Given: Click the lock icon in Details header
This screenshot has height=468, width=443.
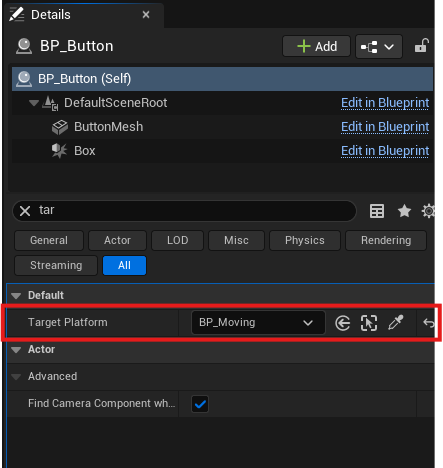Looking at the screenshot, I should [422, 46].
